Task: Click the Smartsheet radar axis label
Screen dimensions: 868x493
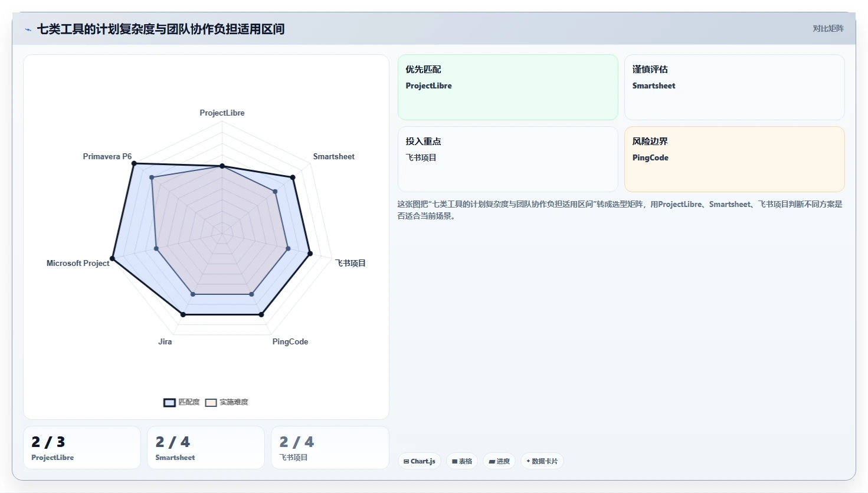Action: tap(334, 156)
